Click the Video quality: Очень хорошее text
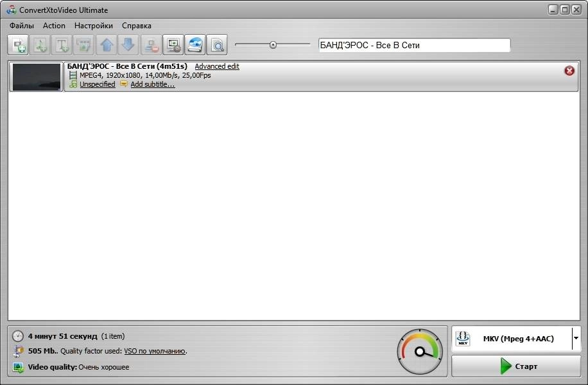 78,367
